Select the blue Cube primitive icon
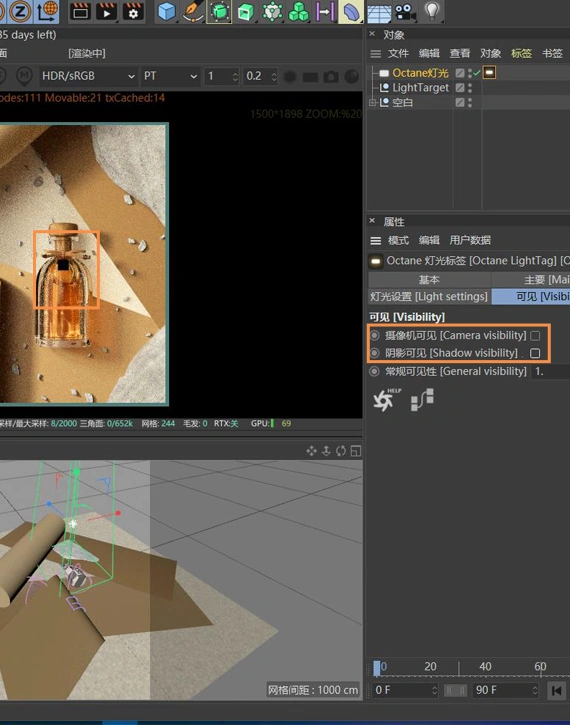570x725 pixels. tap(166, 12)
